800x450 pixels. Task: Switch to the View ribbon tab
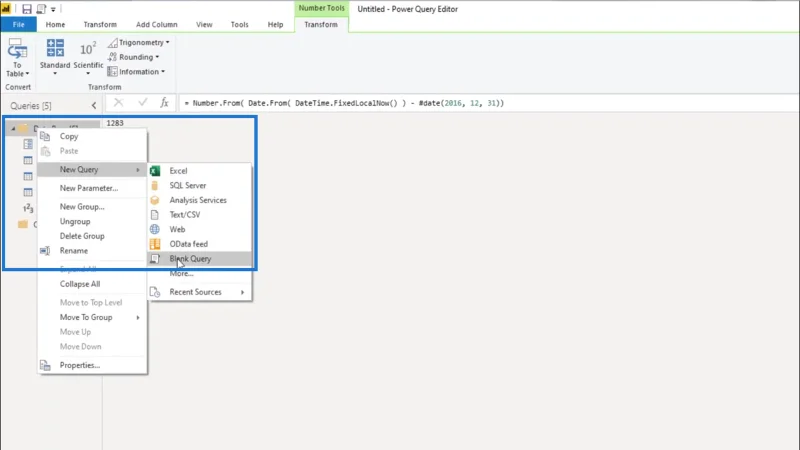[204, 24]
